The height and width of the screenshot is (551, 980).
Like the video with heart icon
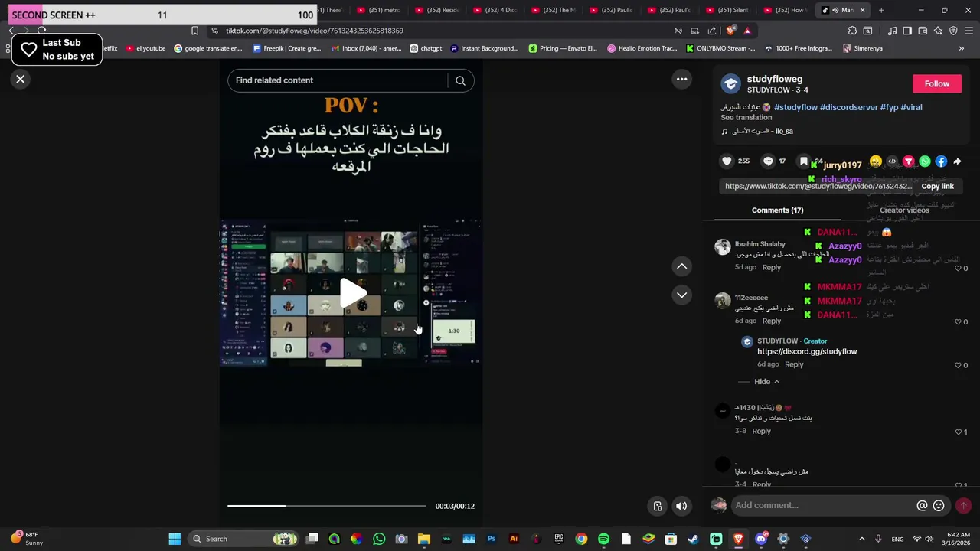[x=727, y=161]
